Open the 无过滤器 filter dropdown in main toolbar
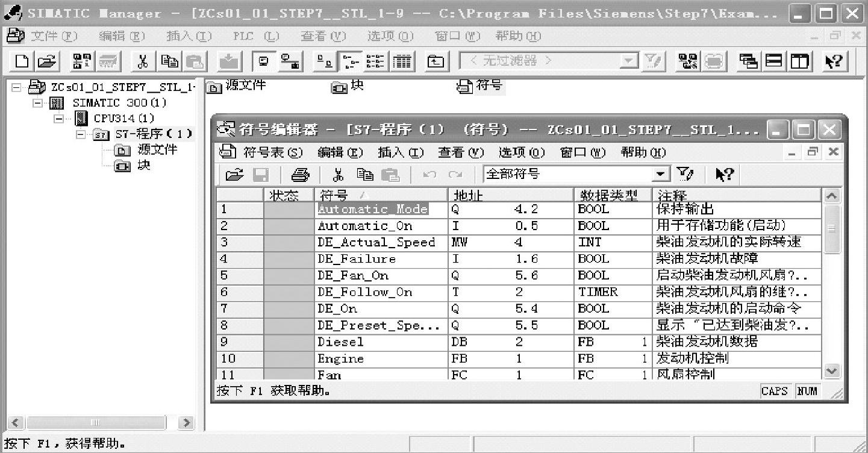The width and height of the screenshot is (868, 453). (x=628, y=61)
